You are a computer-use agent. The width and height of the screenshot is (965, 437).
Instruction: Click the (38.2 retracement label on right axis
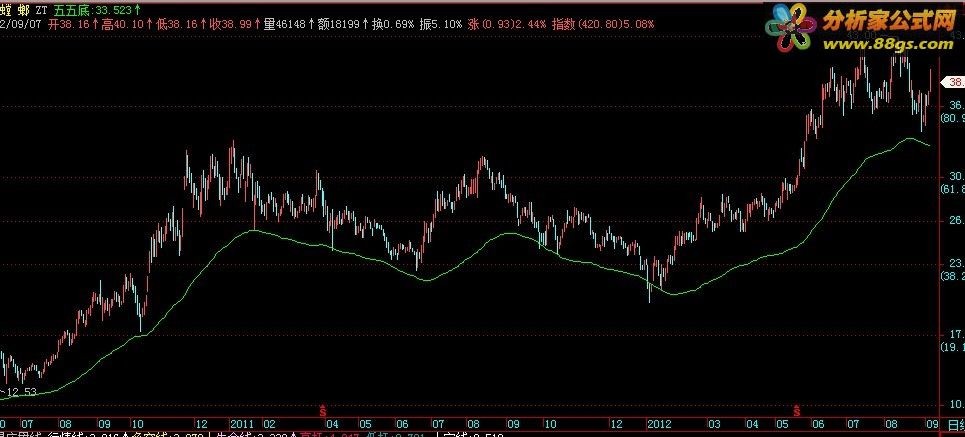[x=952, y=276]
